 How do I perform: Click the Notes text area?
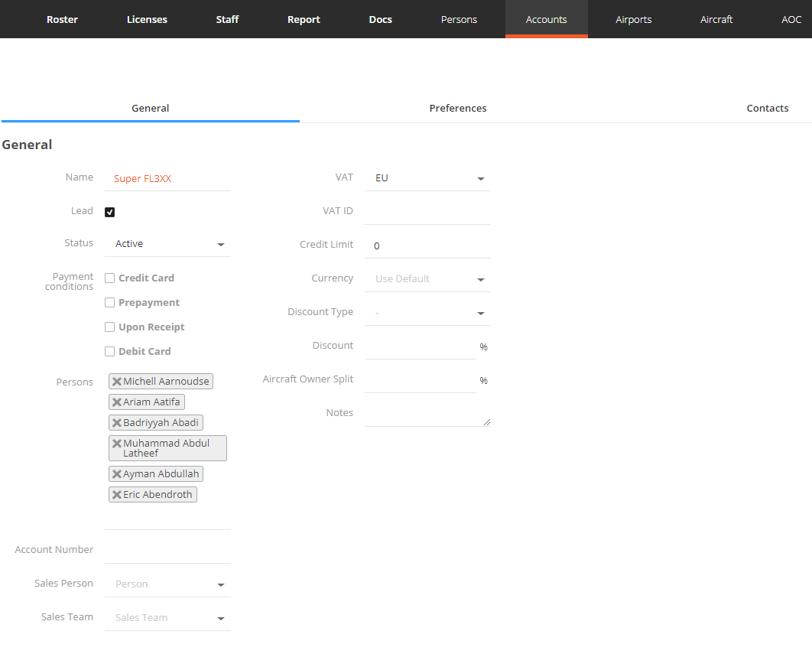tap(424, 413)
